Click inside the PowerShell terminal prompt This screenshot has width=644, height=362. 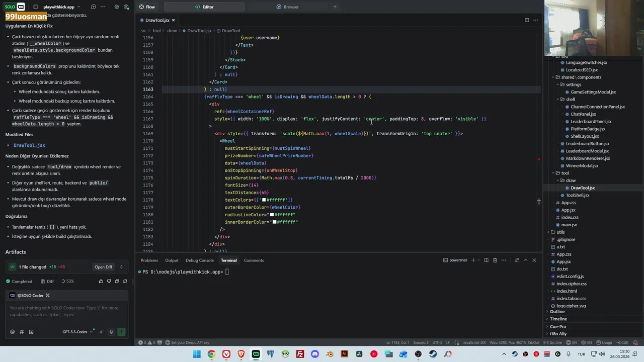[x=228, y=272]
